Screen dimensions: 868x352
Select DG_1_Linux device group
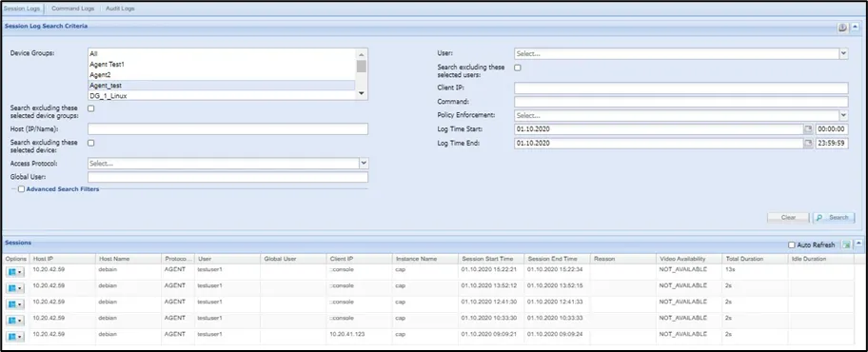point(222,96)
